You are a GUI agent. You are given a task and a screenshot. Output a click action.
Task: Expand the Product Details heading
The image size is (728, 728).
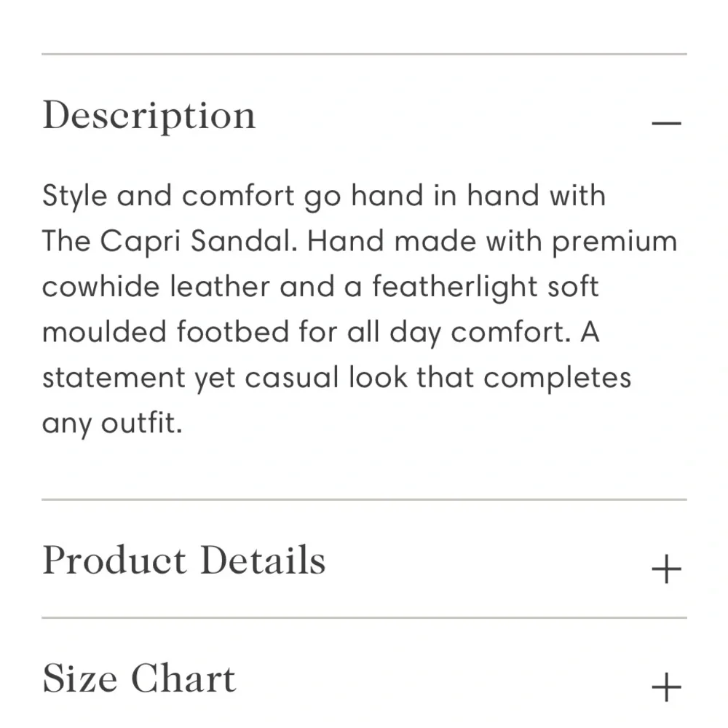click(x=183, y=561)
